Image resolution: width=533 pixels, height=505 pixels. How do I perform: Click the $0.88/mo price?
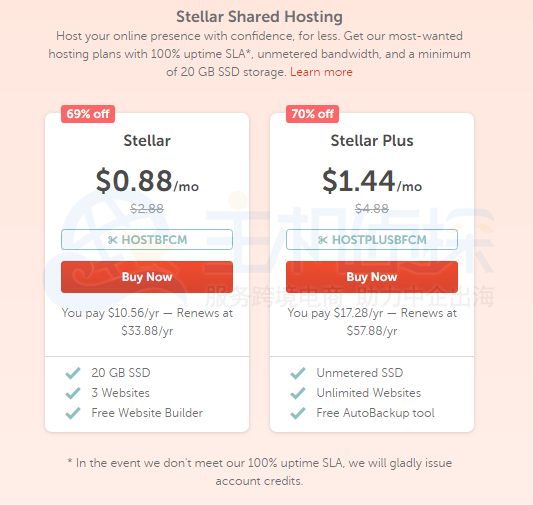[147, 181]
